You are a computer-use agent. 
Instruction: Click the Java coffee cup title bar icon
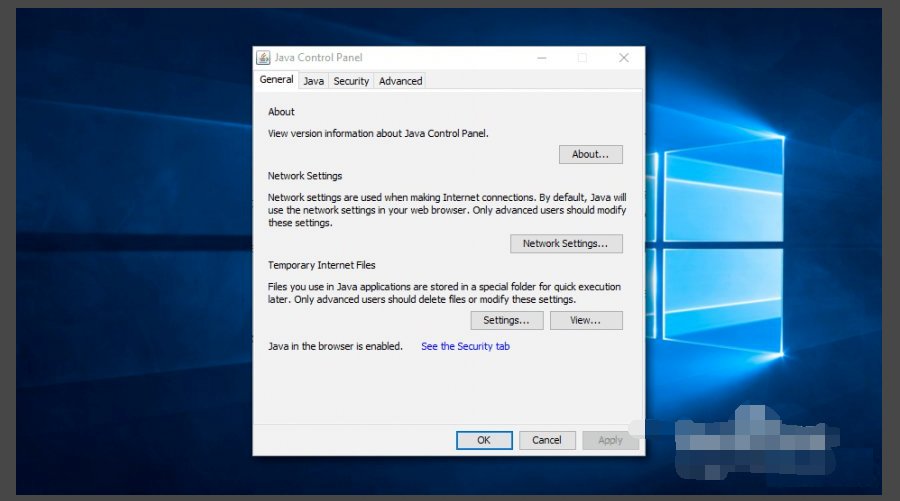263,58
